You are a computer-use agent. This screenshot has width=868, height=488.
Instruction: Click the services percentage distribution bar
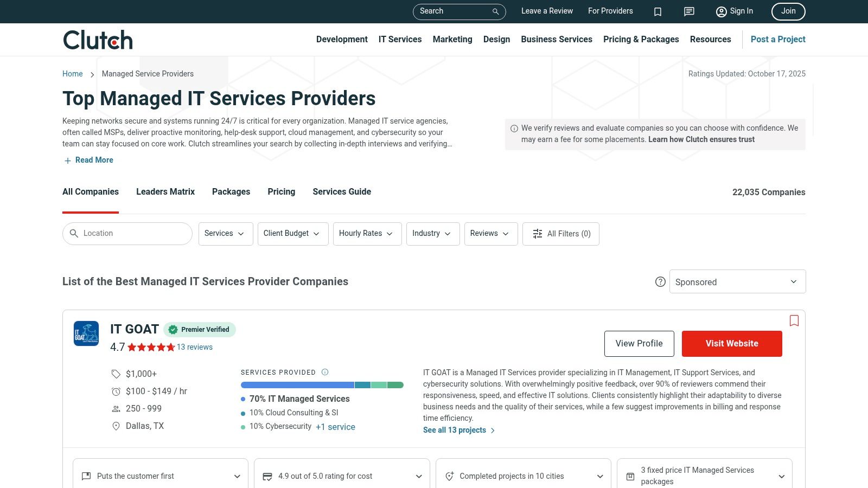(322, 385)
